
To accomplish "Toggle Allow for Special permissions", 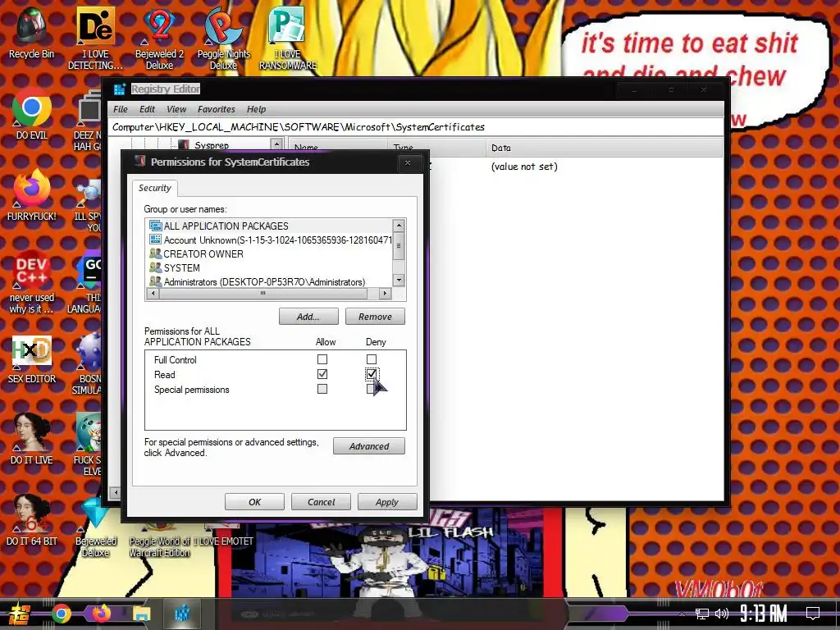I will 322,389.
